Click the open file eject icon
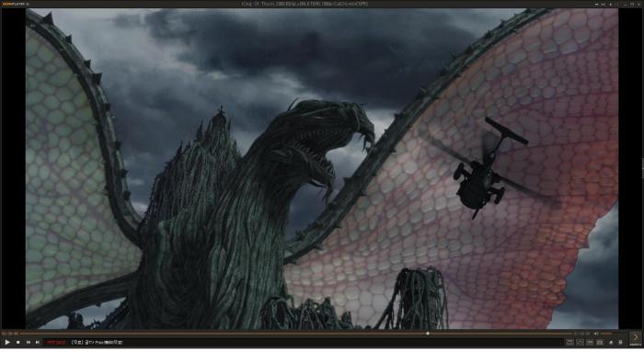644x362 pixels. pyautogui.click(x=611, y=343)
